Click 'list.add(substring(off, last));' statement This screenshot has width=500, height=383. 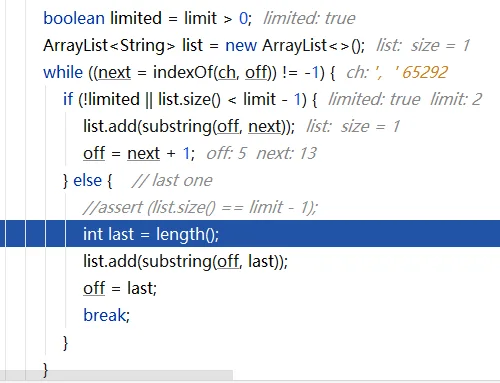click(x=185, y=261)
